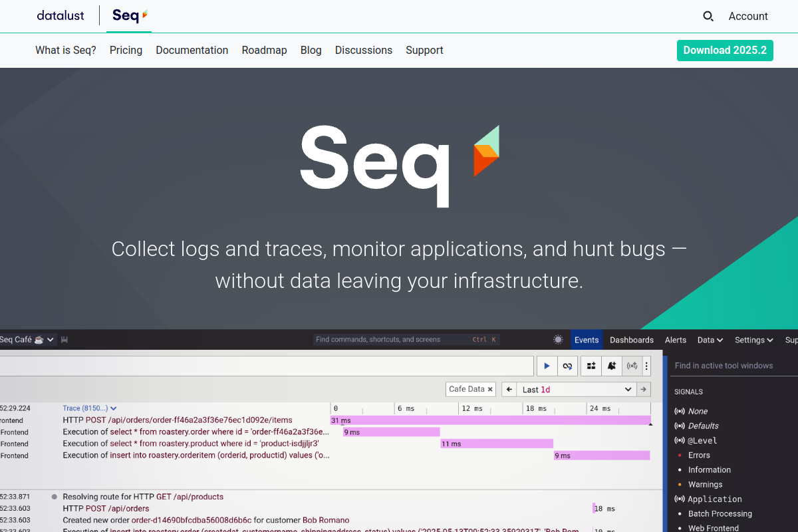Expand the Settings dropdown menu
This screenshot has width=798, height=532.
click(x=754, y=340)
